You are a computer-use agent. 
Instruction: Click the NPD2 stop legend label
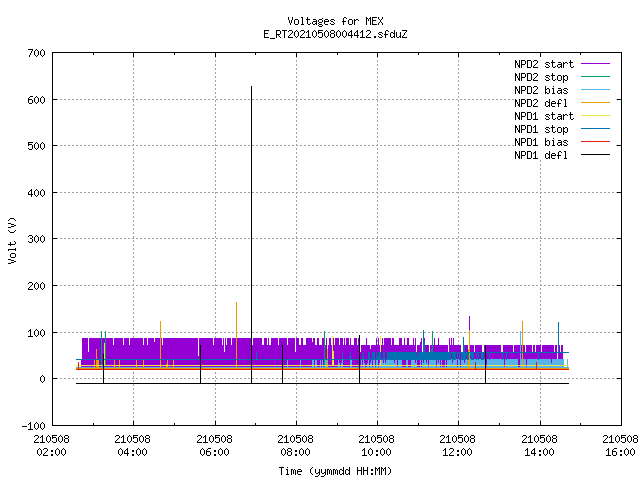pyautogui.click(x=541, y=77)
